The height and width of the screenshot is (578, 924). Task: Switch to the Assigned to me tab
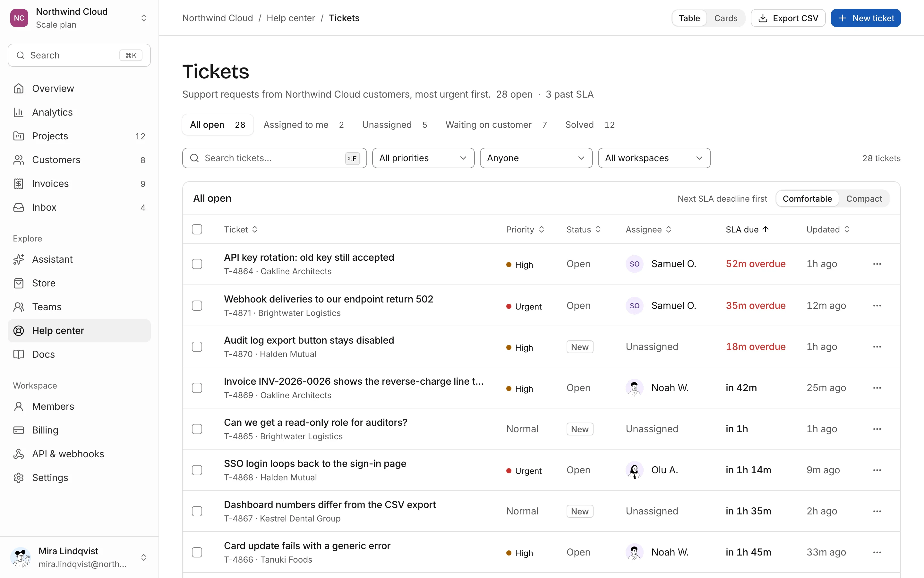[x=304, y=125]
